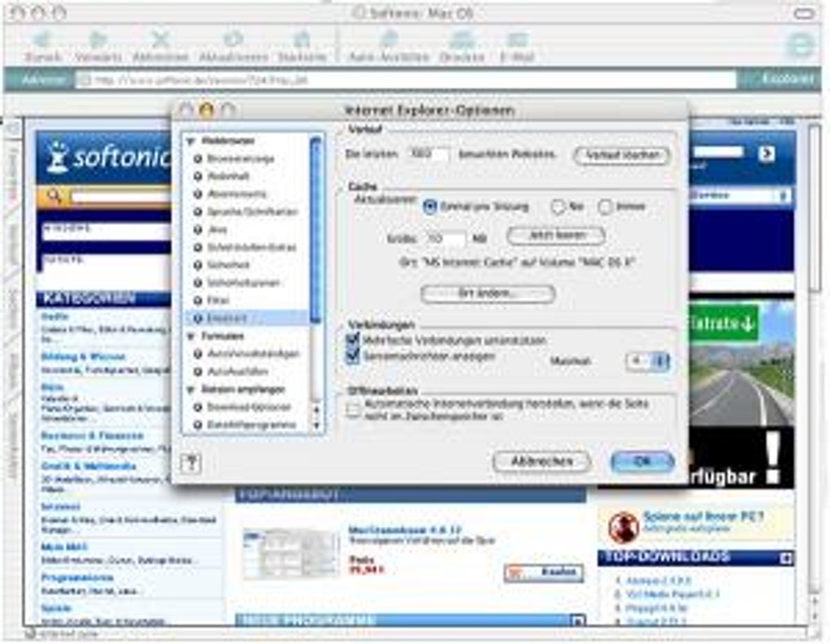Open the Maximal connections dropdown
The height and width of the screenshot is (644, 830).
[648, 361]
